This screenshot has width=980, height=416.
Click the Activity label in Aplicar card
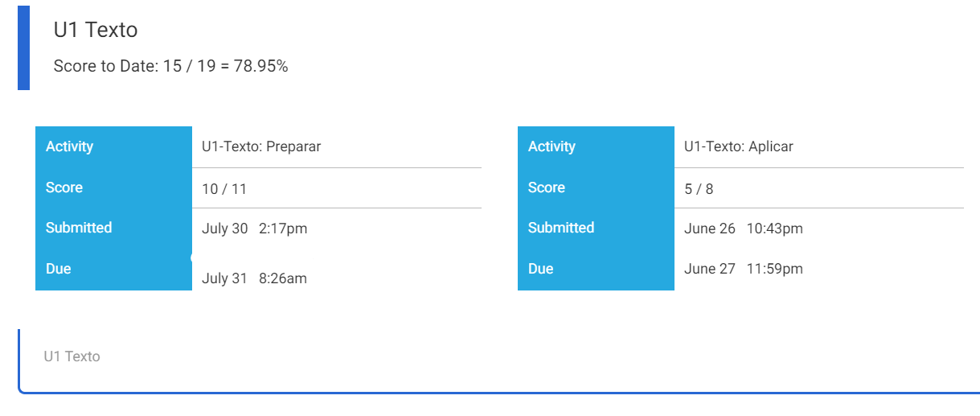pos(552,146)
